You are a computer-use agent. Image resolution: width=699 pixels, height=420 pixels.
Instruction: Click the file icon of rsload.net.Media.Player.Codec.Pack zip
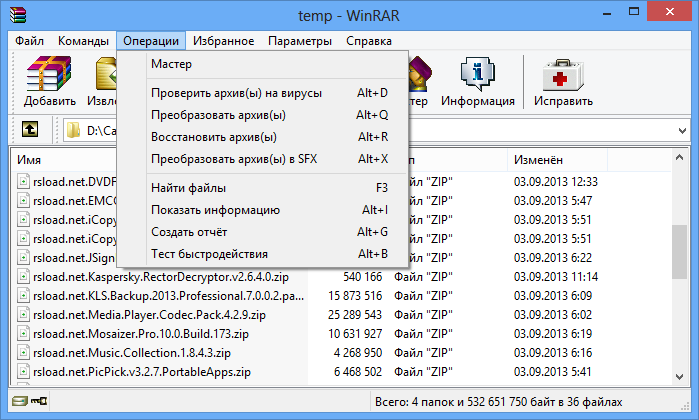23,315
